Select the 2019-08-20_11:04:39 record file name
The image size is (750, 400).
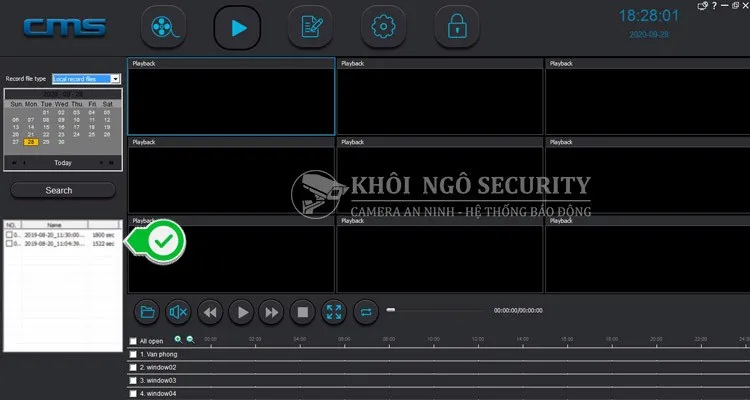point(55,244)
